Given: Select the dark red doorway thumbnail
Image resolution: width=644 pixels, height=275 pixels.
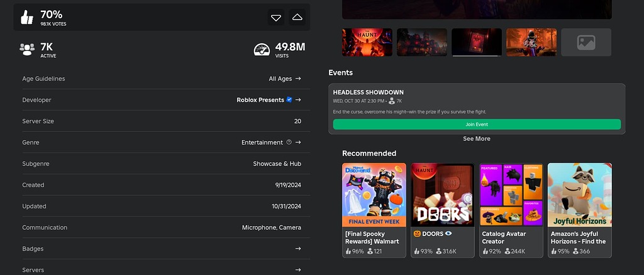Looking at the screenshot, I should 477,42.
